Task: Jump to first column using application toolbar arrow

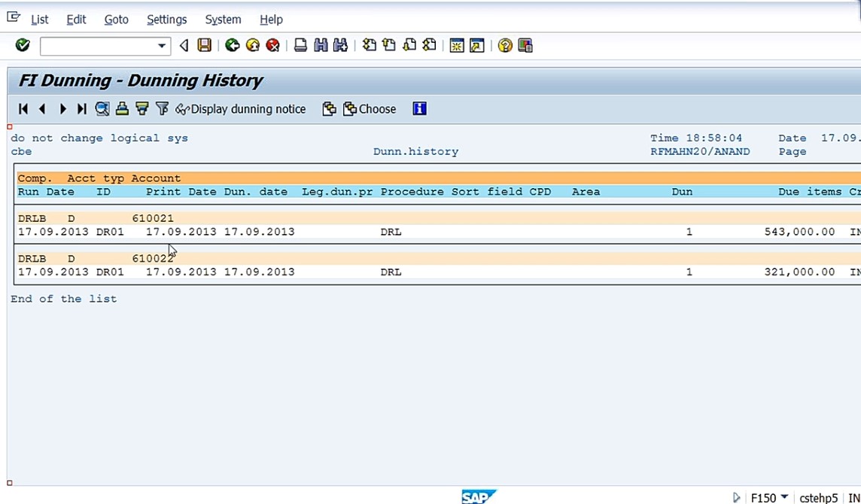Action: tap(23, 109)
